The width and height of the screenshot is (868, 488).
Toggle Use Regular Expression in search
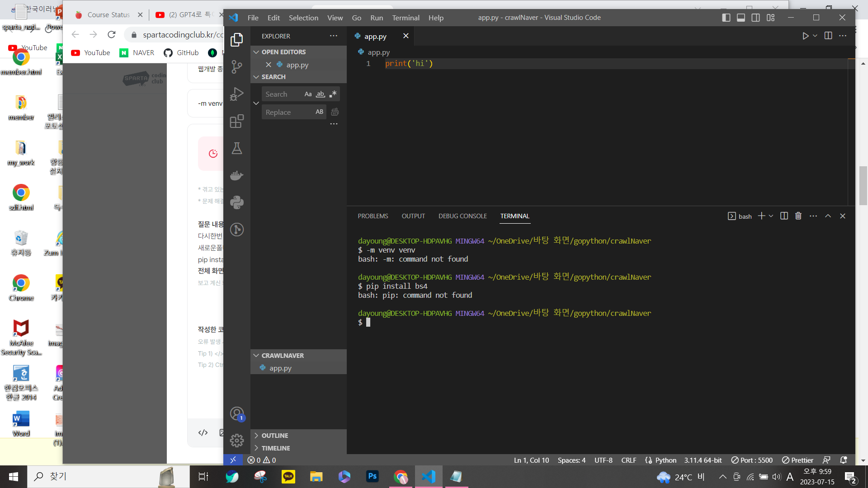coord(333,94)
